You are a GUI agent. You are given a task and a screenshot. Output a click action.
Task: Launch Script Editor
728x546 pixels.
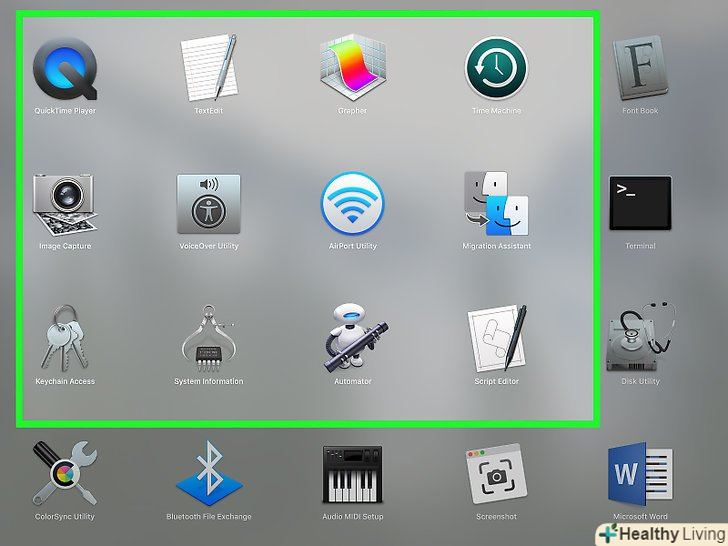pos(497,338)
